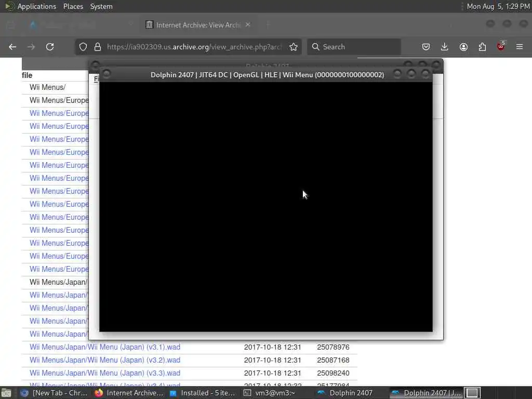The height and width of the screenshot is (399, 532).
Task: Click the Dolphin Wii Menu window title bar
Action: [267, 75]
